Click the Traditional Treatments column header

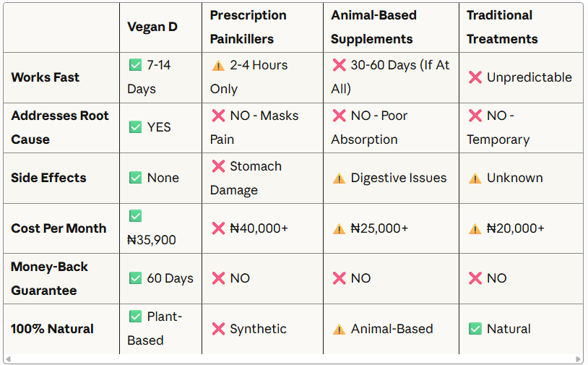click(x=502, y=27)
